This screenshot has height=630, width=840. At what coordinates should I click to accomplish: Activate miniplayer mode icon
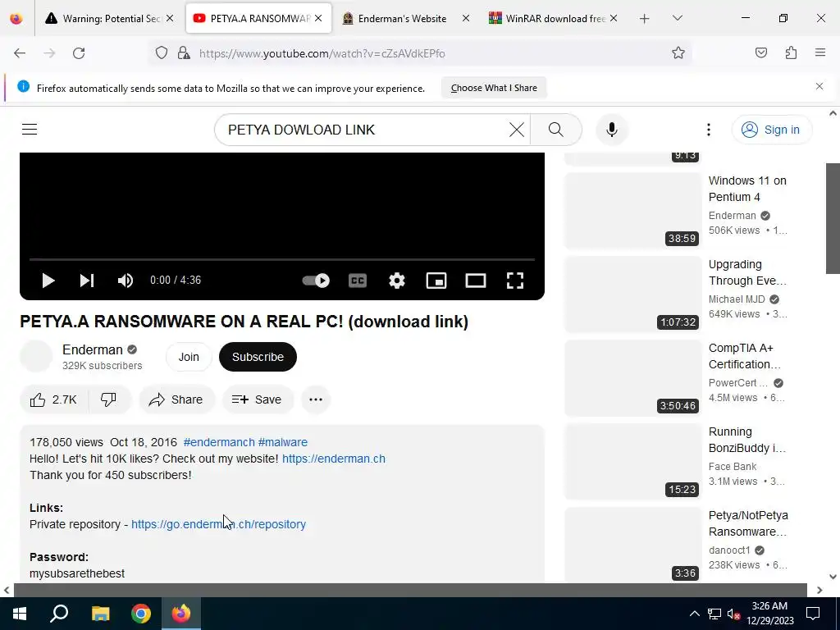[x=436, y=281]
